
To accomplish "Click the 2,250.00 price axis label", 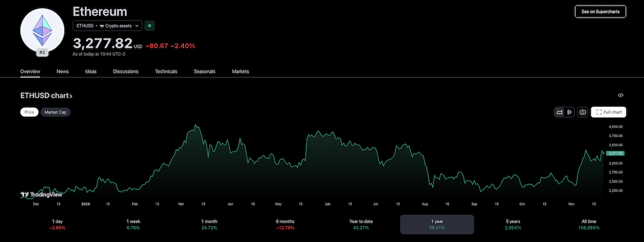I will point(616,190).
